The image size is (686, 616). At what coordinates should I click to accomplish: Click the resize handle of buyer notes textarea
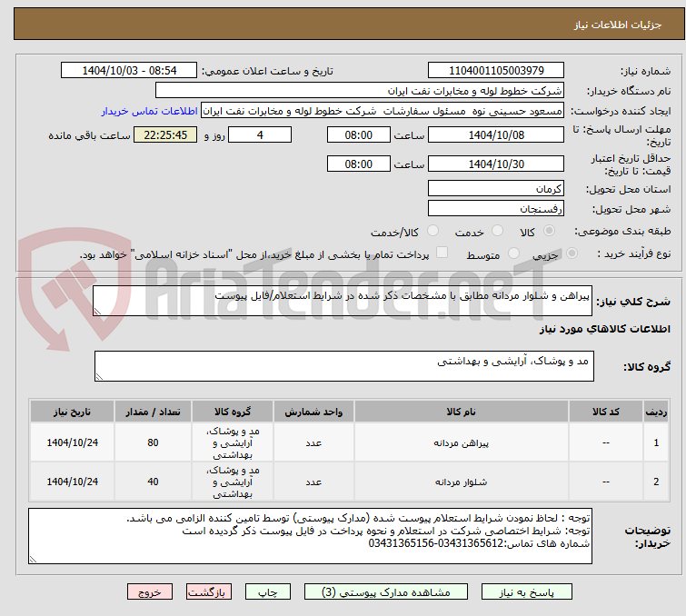pos(33,560)
